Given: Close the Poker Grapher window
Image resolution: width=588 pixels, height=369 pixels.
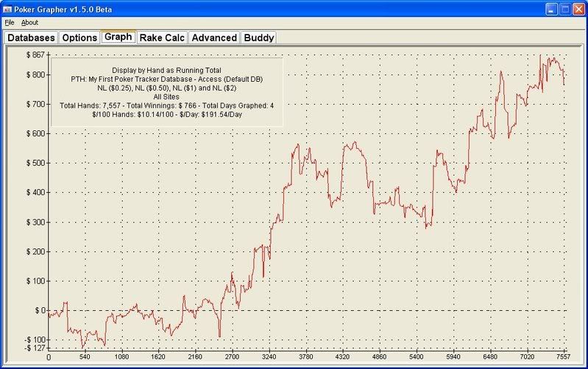Looking at the screenshot, I should click(578, 9).
